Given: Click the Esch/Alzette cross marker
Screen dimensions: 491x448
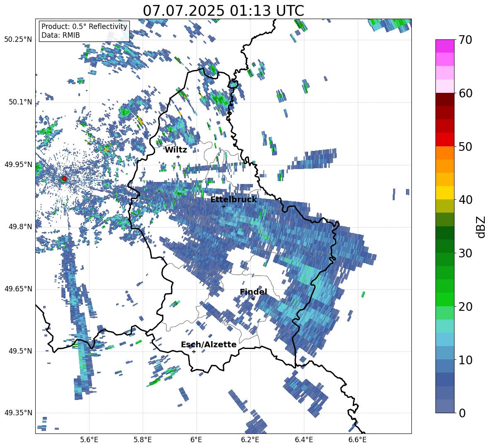Looking at the screenshot, I should pos(194,351).
